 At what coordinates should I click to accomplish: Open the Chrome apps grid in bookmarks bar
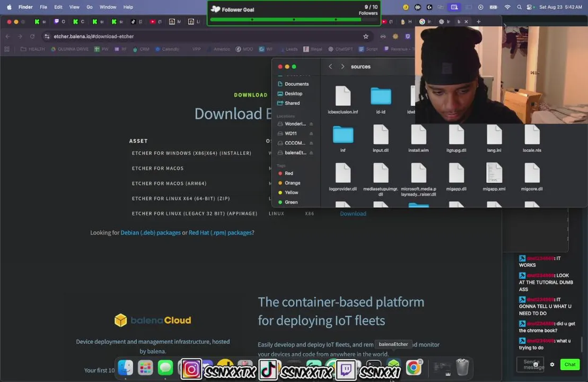coord(7,49)
